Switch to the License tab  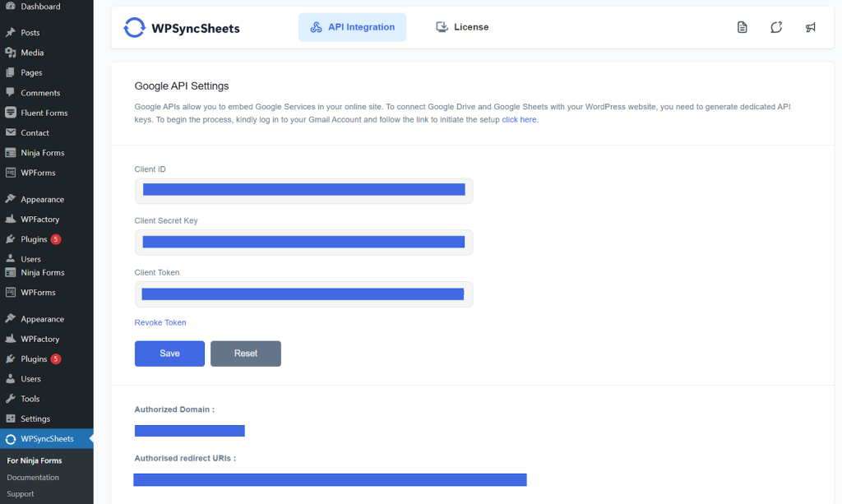pyautogui.click(x=462, y=27)
